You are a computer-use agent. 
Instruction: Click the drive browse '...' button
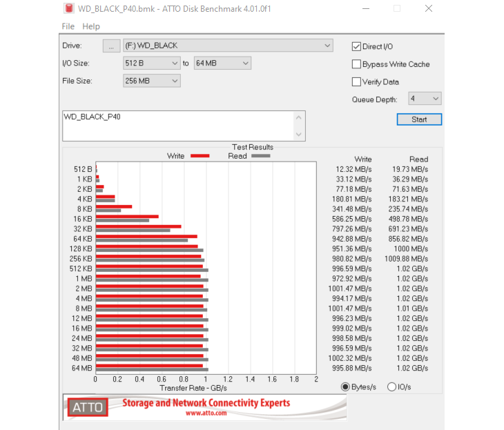point(111,46)
